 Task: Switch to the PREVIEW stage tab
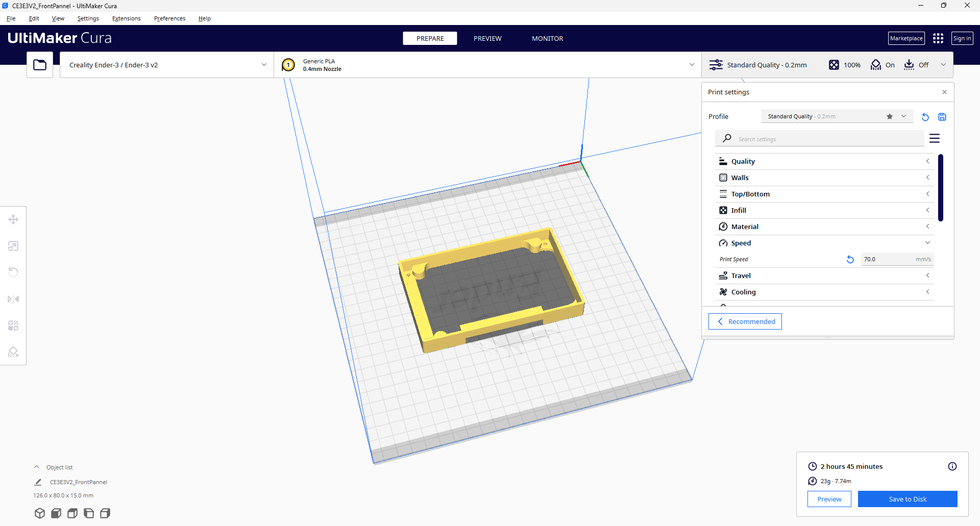487,38
